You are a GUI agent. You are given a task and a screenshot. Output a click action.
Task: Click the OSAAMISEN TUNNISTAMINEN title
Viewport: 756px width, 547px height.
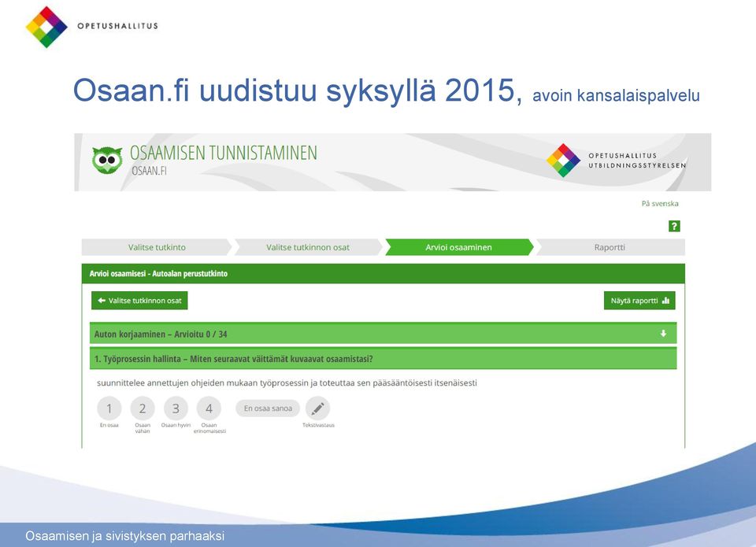(223, 153)
